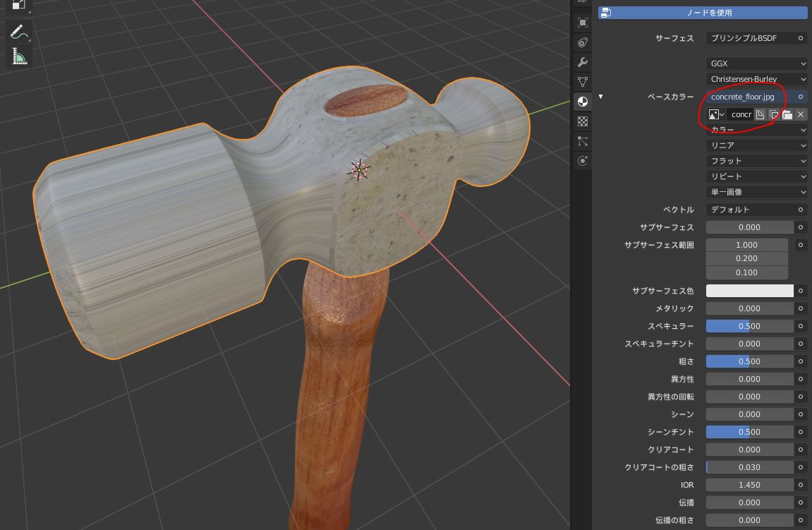
Task: Click the 異方性の回転 0.000 slider
Action: 749,397
